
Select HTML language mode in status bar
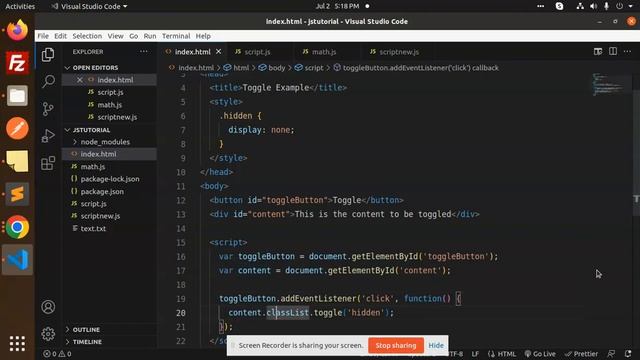(x=502, y=354)
